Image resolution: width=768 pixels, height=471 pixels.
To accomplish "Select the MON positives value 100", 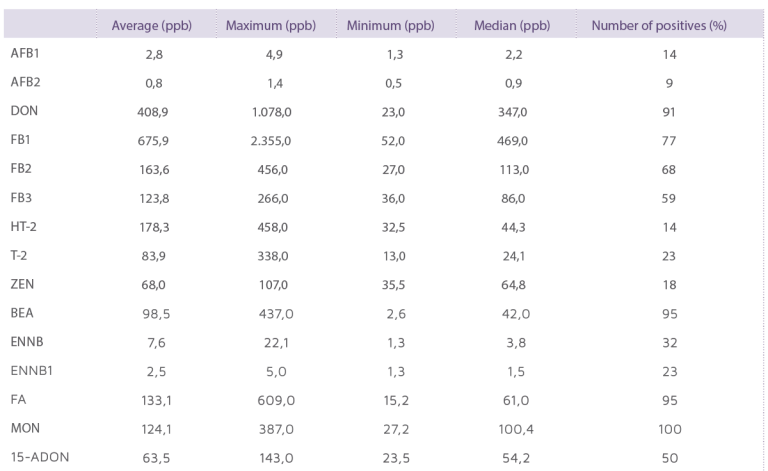I will 670,429.
